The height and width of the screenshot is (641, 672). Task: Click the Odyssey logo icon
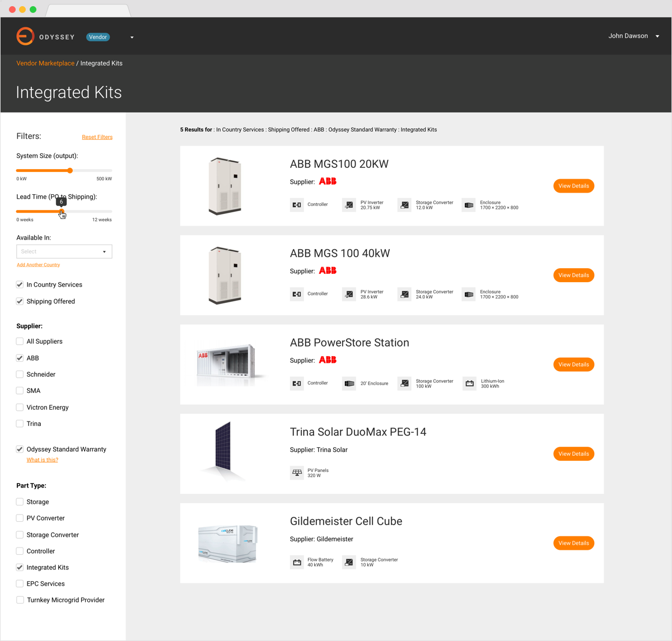pos(25,36)
